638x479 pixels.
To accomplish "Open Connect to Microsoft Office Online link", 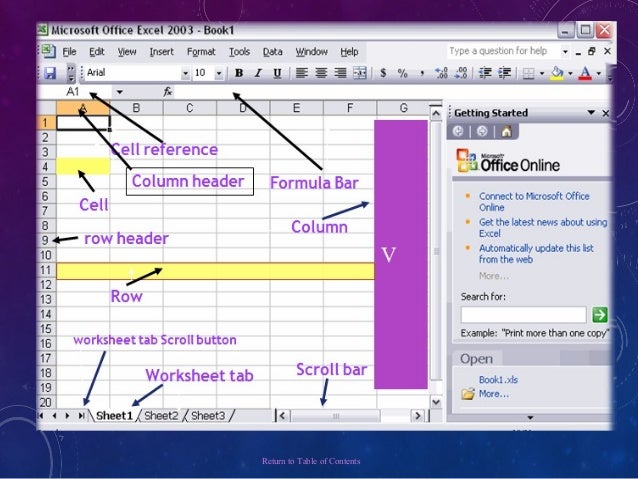I will coord(534,202).
